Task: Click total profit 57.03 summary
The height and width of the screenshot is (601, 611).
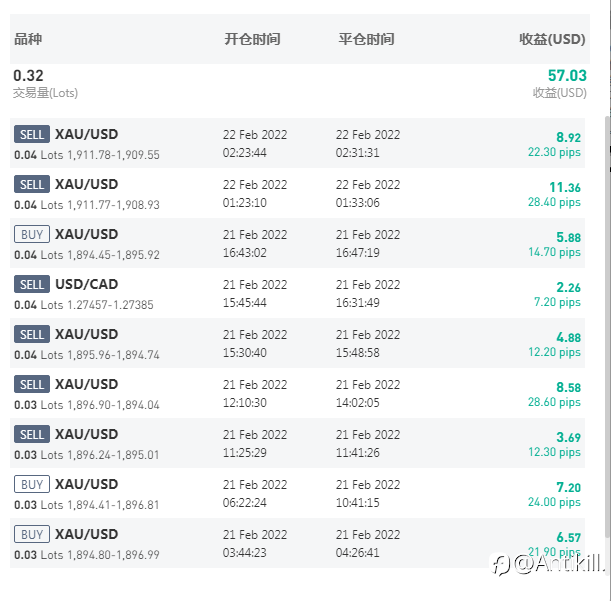Action: (567, 76)
